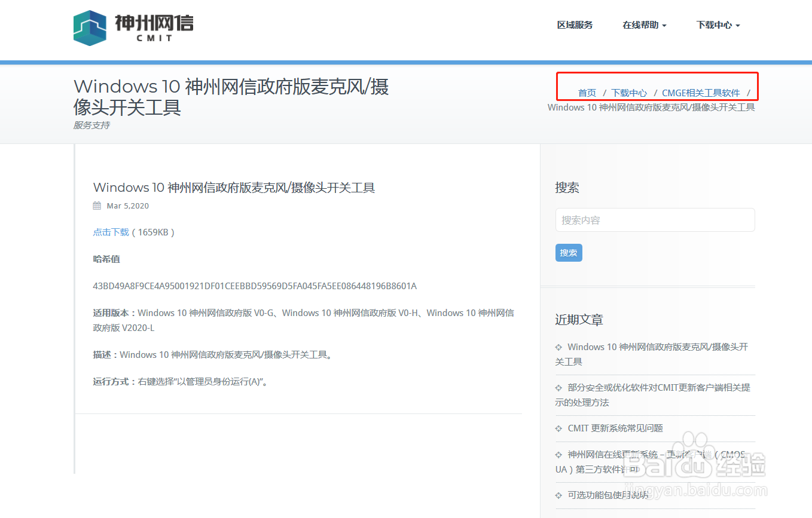Click the hexagon CMIT logo icon
Screen dimensions: 812x518
[90, 27]
